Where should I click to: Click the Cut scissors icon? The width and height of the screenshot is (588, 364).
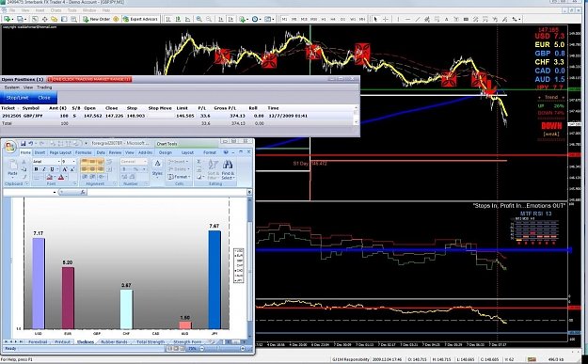pos(24,162)
